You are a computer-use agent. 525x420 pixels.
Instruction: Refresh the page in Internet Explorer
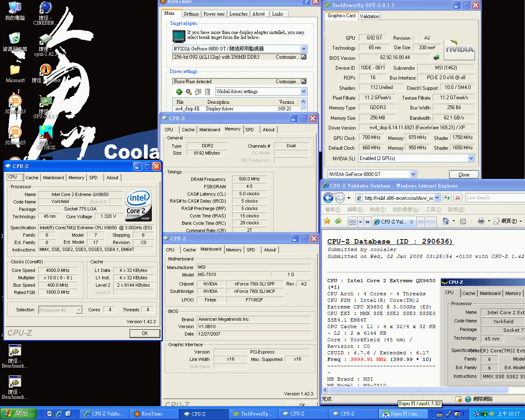click(447, 198)
